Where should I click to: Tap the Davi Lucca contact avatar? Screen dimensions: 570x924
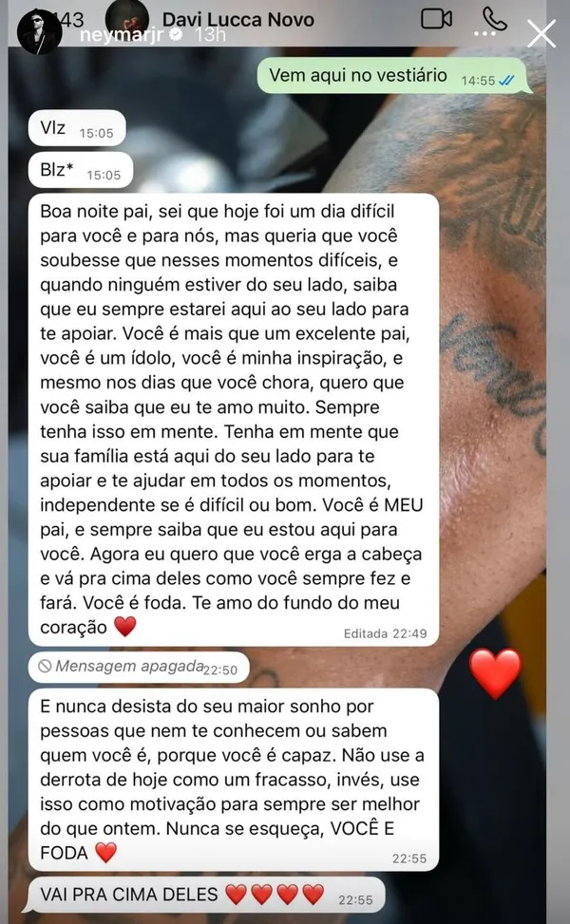126,18
